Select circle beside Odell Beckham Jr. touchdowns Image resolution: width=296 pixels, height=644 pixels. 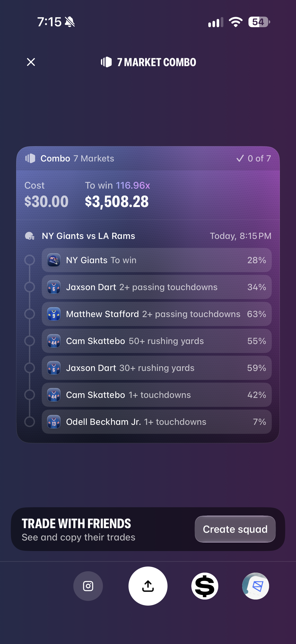29,422
